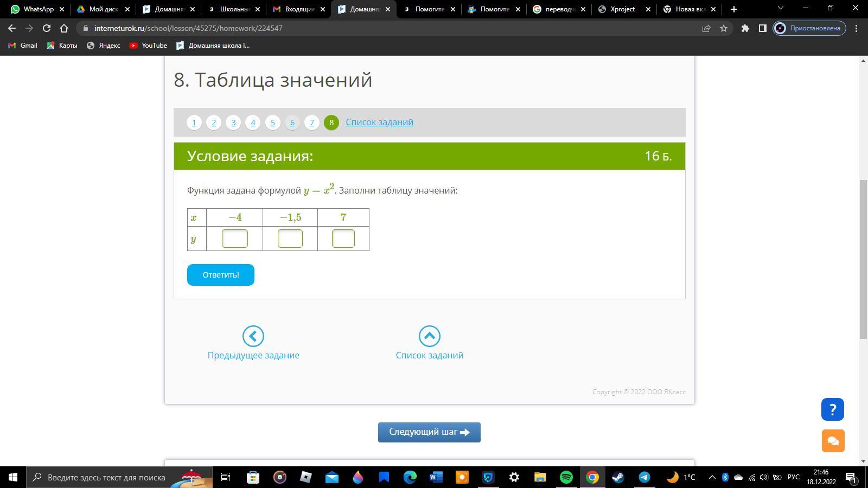Image resolution: width=868 pixels, height=488 pixels.
Task: Open the Chrome three-dot menu
Action: (x=857, y=28)
